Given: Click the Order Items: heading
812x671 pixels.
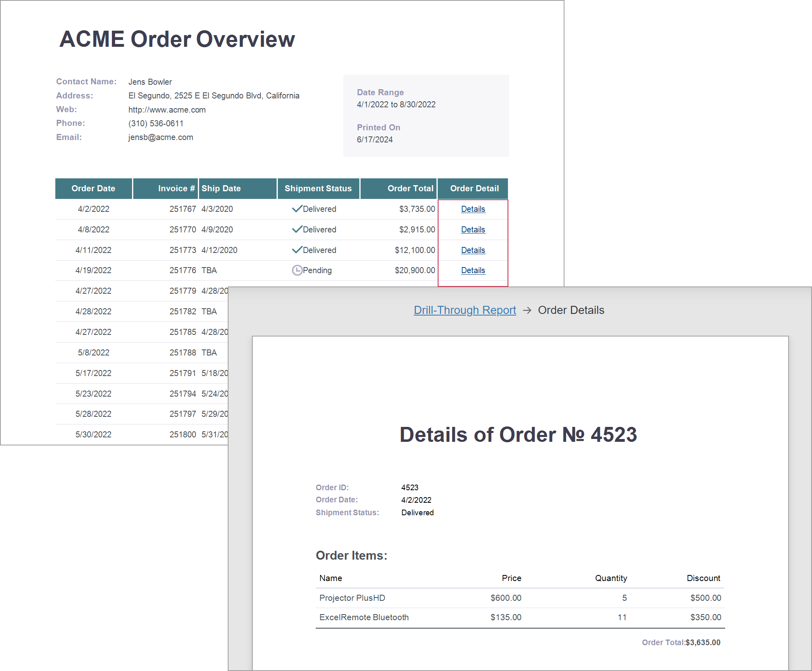Looking at the screenshot, I should tap(351, 555).
